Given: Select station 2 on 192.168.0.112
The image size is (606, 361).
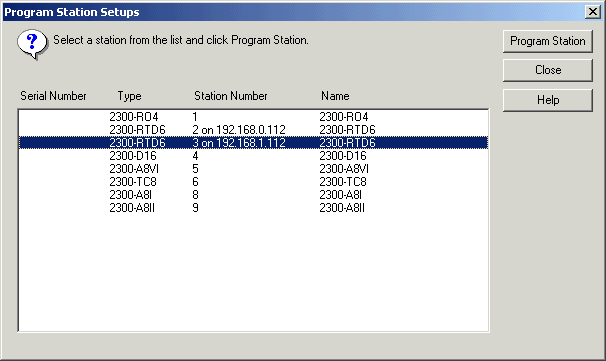Looking at the screenshot, I should [x=254, y=130].
